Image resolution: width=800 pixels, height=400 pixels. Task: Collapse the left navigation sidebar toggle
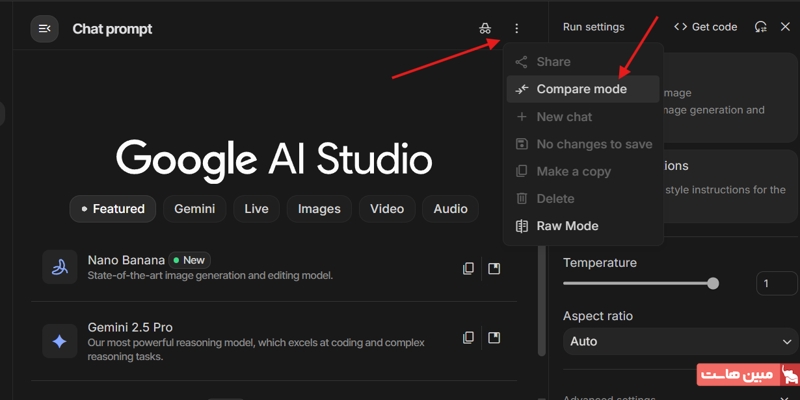click(44, 29)
